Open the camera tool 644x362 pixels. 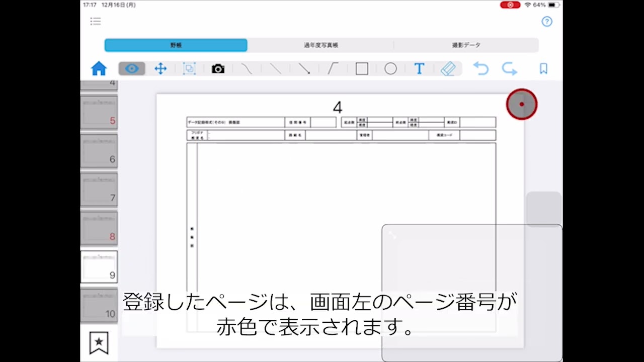[x=218, y=69]
